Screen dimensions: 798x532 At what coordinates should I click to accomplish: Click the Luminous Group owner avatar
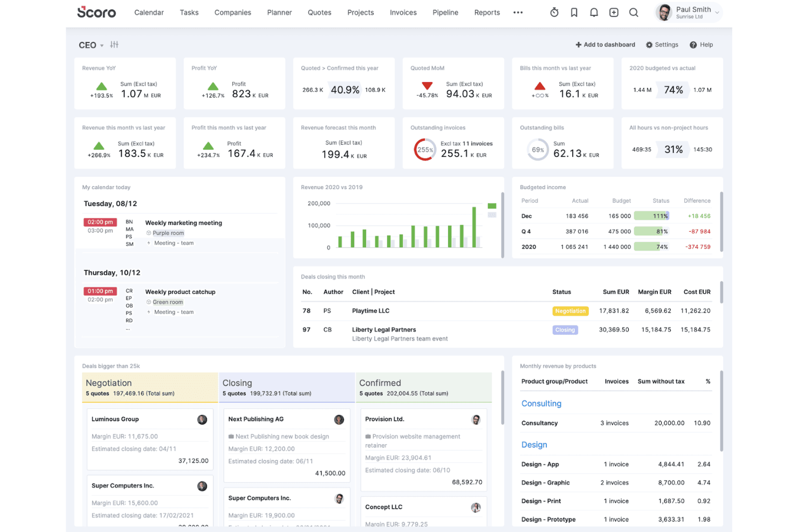(x=202, y=419)
